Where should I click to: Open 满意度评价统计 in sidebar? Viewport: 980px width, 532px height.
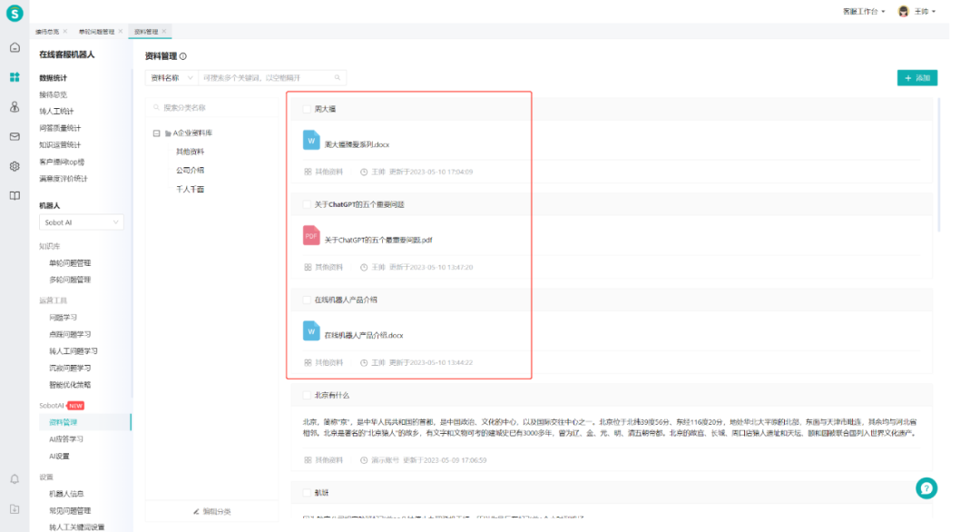(64, 179)
